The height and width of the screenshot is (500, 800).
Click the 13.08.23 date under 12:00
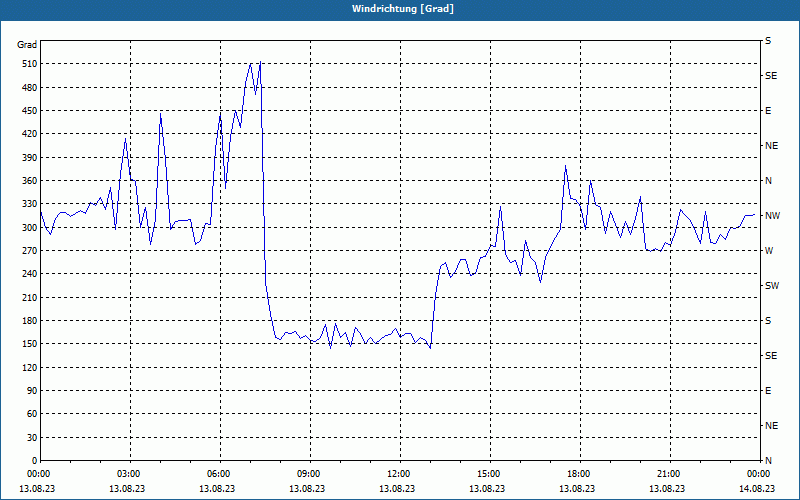[397, 489]
